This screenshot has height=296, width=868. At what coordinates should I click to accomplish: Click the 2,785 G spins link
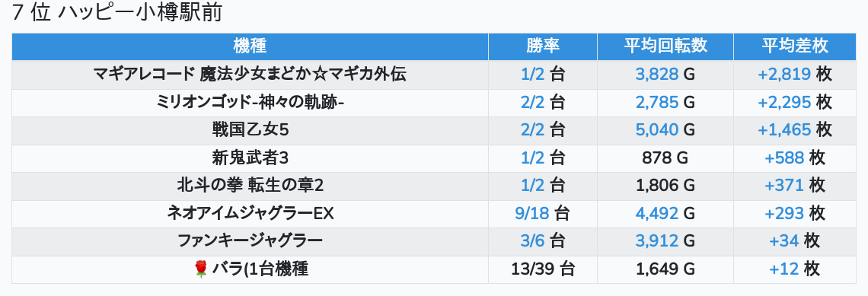click(656, 103)
